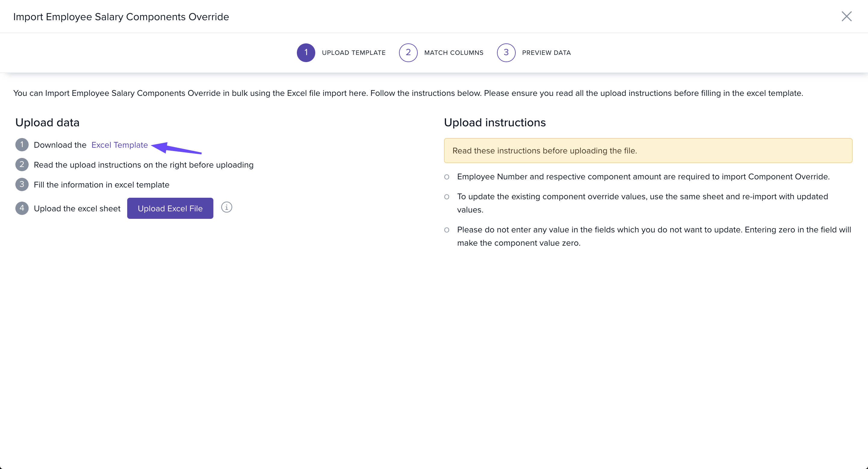Click the info icon beside Upload Excel File
Image resolution: width=868 pixels, height=469 pixels.
click(226, 207)
